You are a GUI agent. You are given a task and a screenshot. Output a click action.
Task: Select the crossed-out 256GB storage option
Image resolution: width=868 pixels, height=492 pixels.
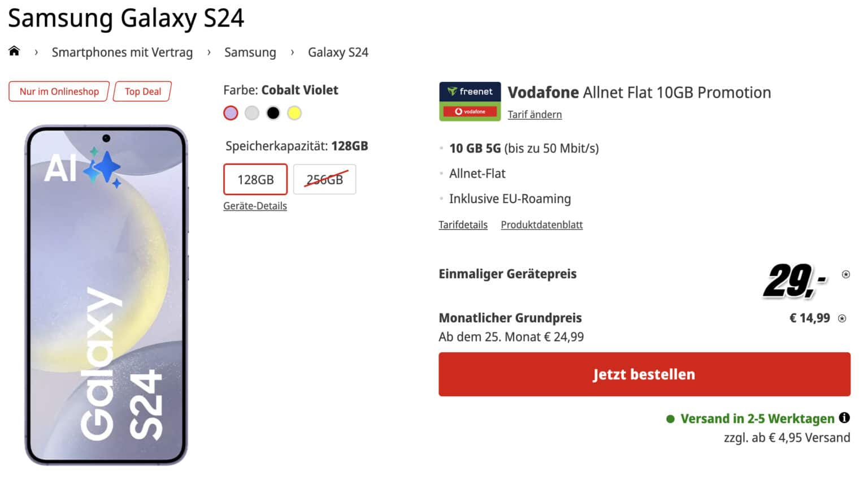click(x=324, y=179)
